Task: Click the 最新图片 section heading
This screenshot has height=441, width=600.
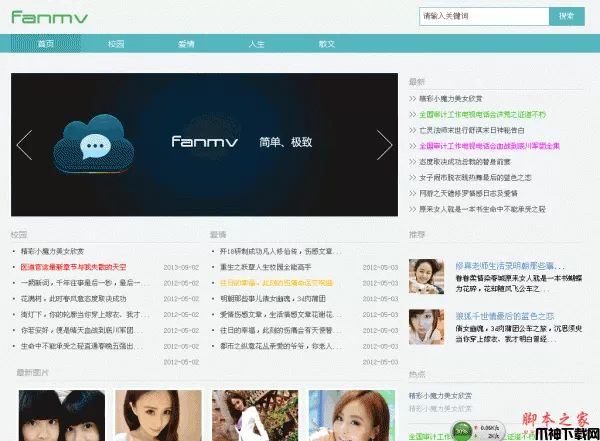Action: [x=33, y=372]
